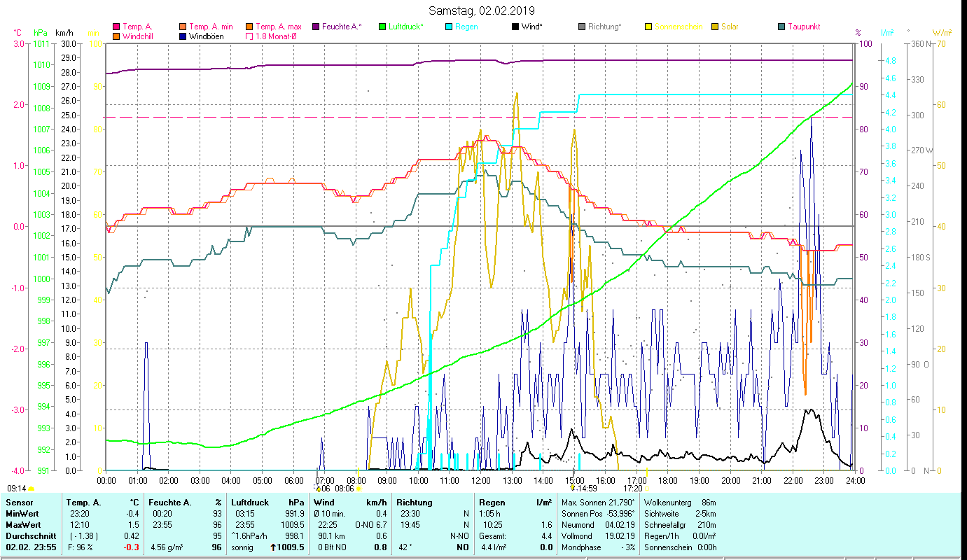The height and width of the screenshot is (560, 967).
Task: Click the hPa axis unit label
Action: pos(41,33)
